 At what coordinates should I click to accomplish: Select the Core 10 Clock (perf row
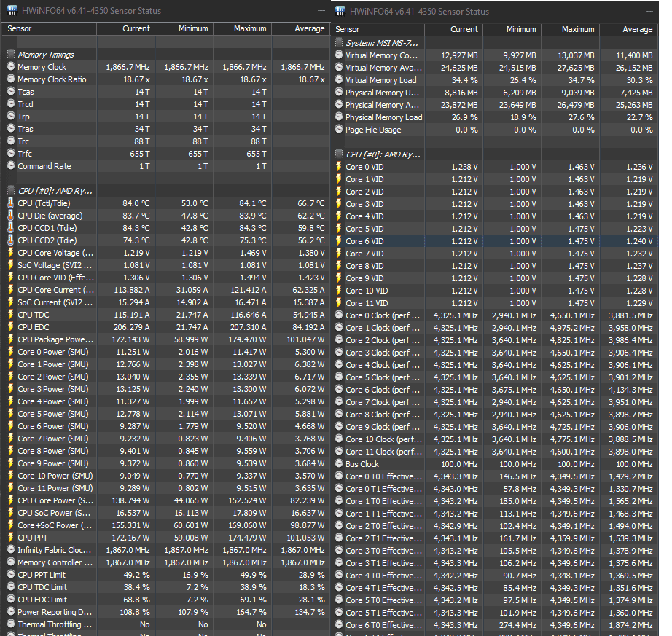pos(495,439)
